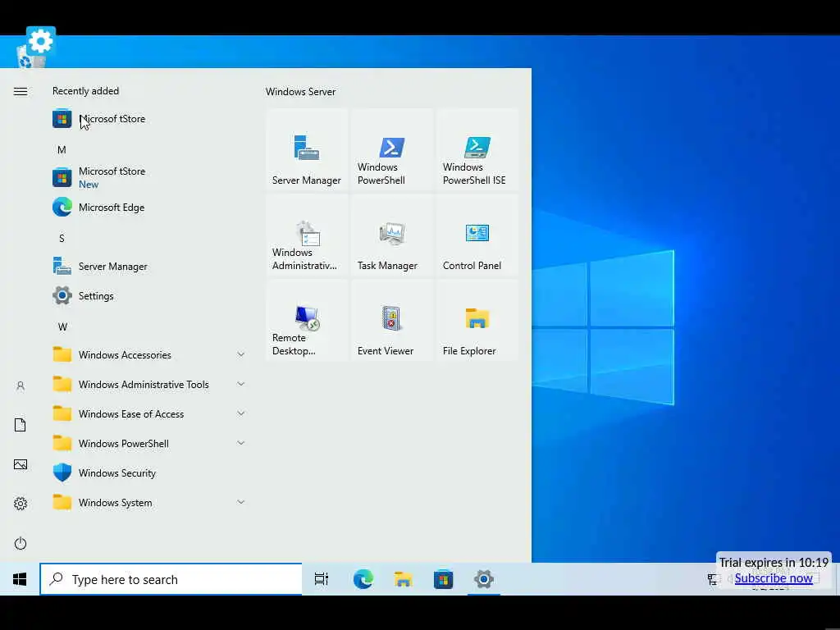Open Microsoft Store under Recently added

[150, 119]
